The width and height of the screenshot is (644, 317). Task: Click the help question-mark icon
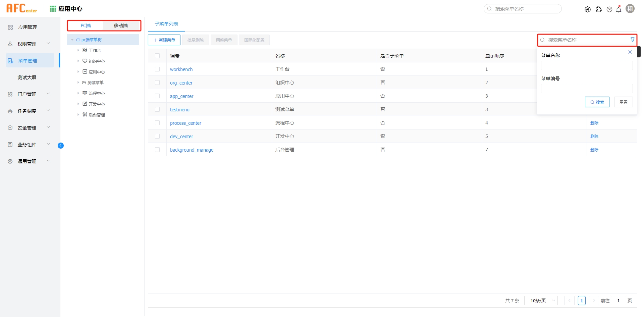tap(609, 9)
